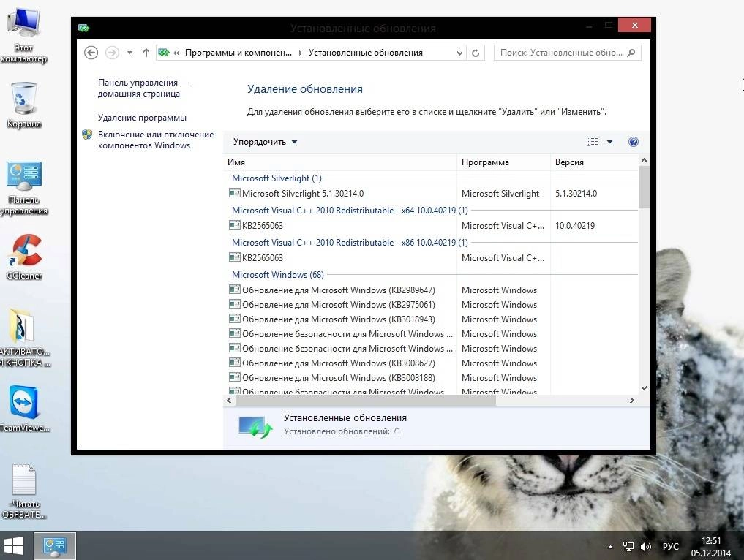Viewport: 744px width, 560px height.
Task: Sort by the 'Программа' column header
Action: coord(503,162)
